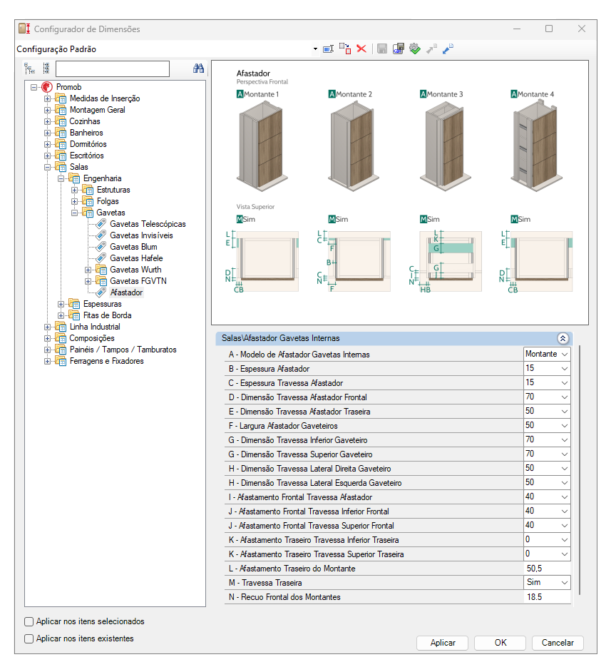Click the save with code export icon
The width and height of the screenshot is (616, 672).
399,49
